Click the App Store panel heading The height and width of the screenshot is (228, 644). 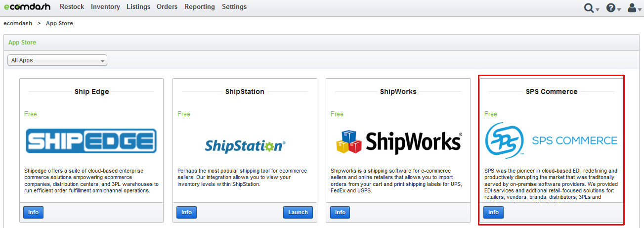[x=22, y=43]
